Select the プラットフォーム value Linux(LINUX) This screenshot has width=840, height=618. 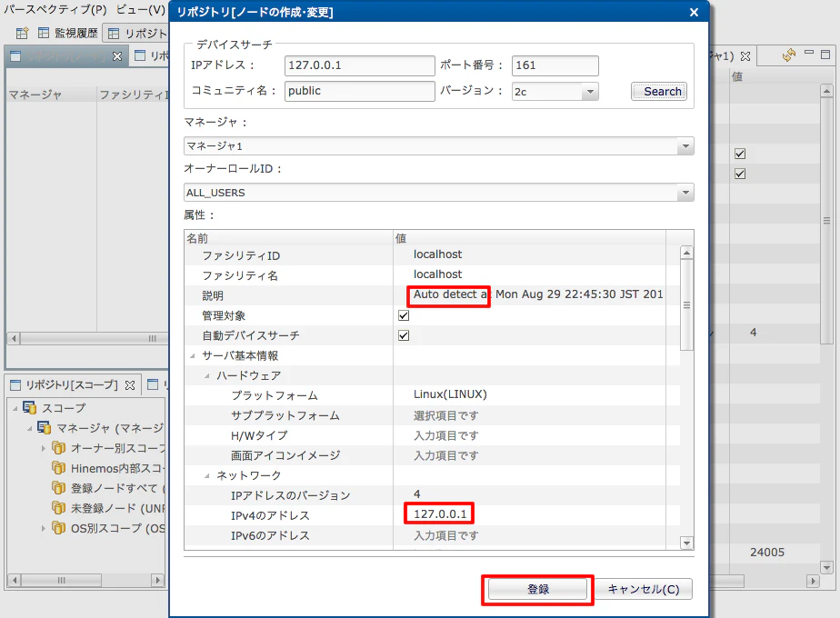450,394
